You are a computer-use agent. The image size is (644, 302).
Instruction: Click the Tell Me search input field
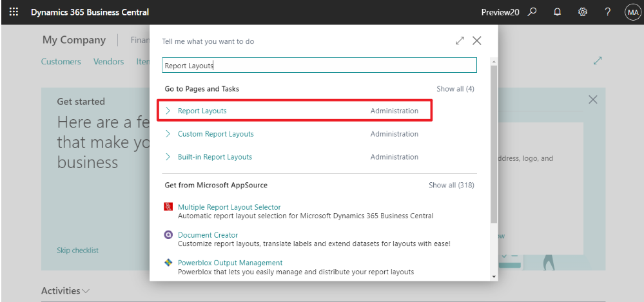(x=319, y=65)
